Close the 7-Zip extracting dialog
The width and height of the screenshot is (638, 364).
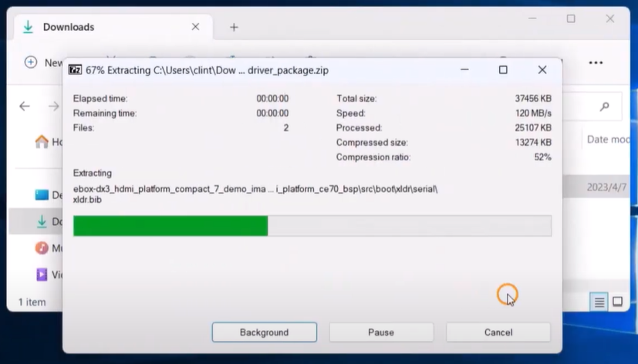tap(542, 70)
